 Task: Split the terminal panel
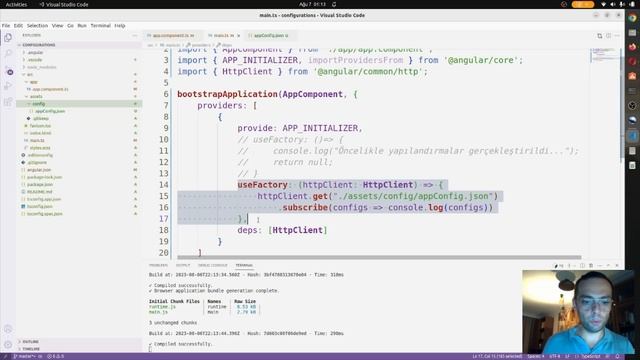click(x=582, y=266)
